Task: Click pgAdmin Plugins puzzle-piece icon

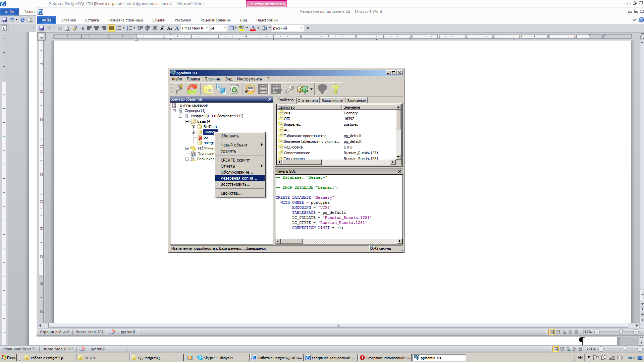Action: pos(303,89)
